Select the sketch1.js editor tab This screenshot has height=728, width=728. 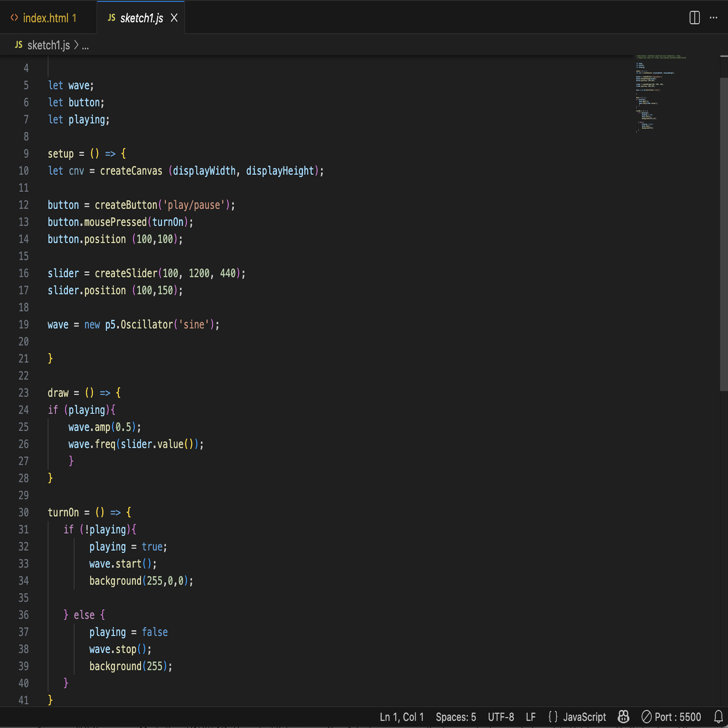(141, 18)
